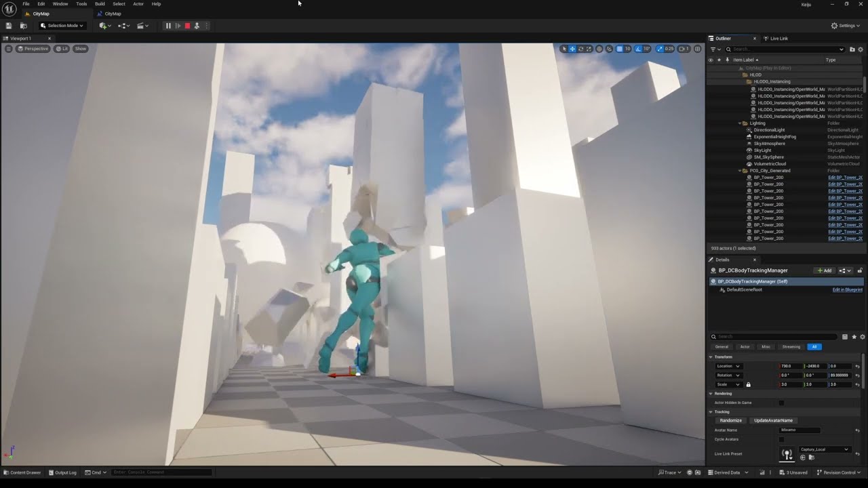Screen dimensions: 868x488
Task: Click the console command input field
Action: pos(161,472)
